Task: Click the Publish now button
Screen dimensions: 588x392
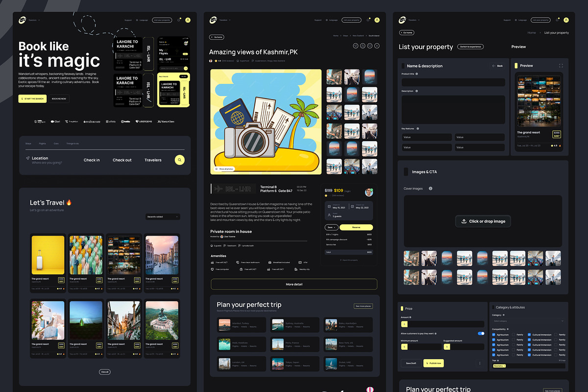Action: point(433,363)
